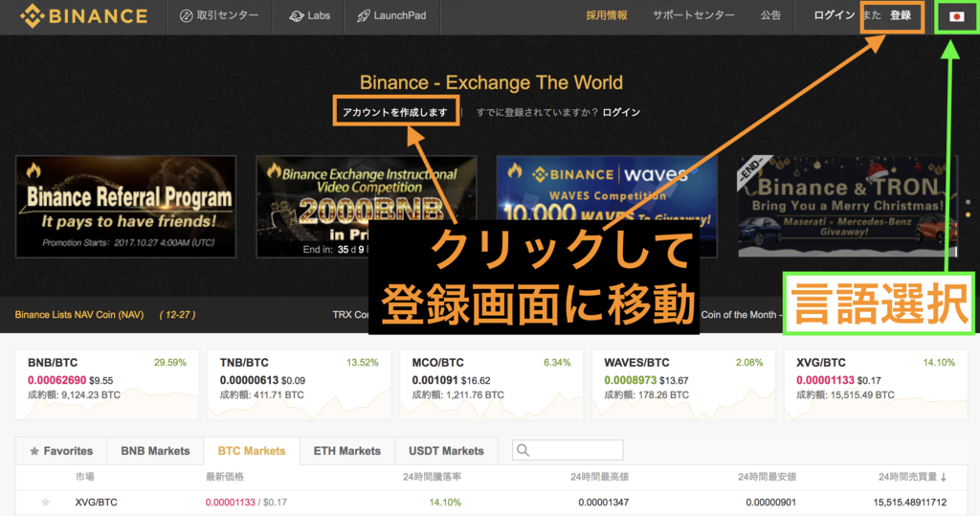The width and height of the screenshot is (980, 516).
Task: Click XVG/BTC in market table
Action: 97,503
